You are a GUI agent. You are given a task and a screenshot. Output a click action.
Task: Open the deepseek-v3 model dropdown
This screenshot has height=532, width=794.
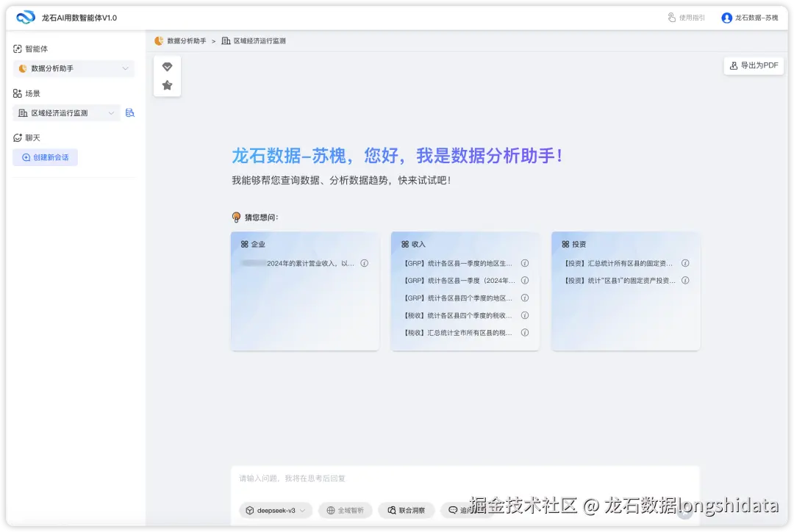(x=276, y=510)
